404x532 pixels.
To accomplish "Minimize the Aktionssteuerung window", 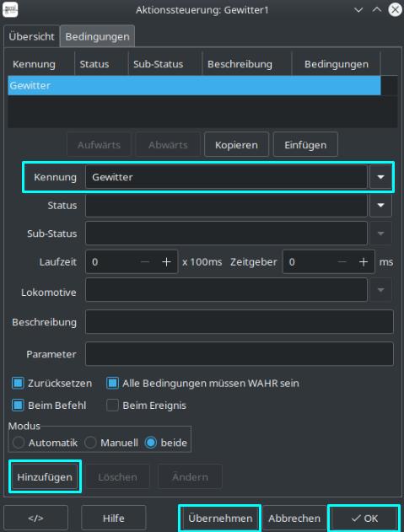I will pyautogui.click(x=358, y=10).
